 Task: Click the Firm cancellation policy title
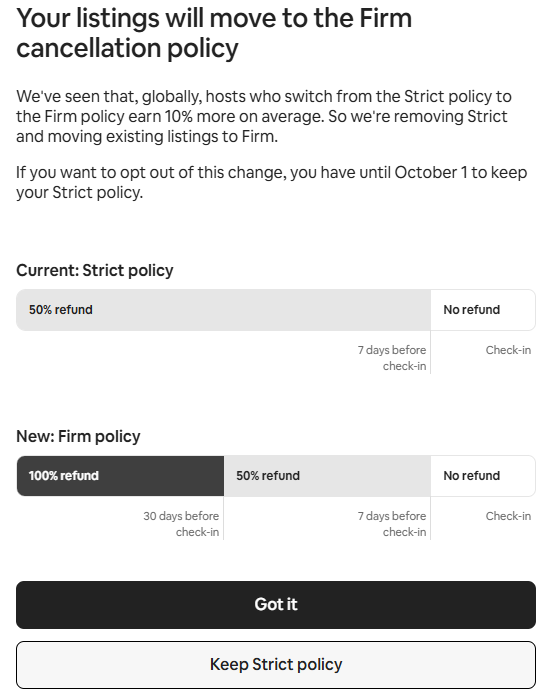click(214, 33)
